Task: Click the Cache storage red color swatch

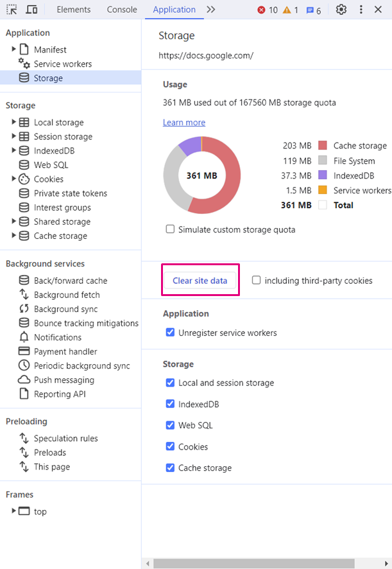Action: click(323, 146)
